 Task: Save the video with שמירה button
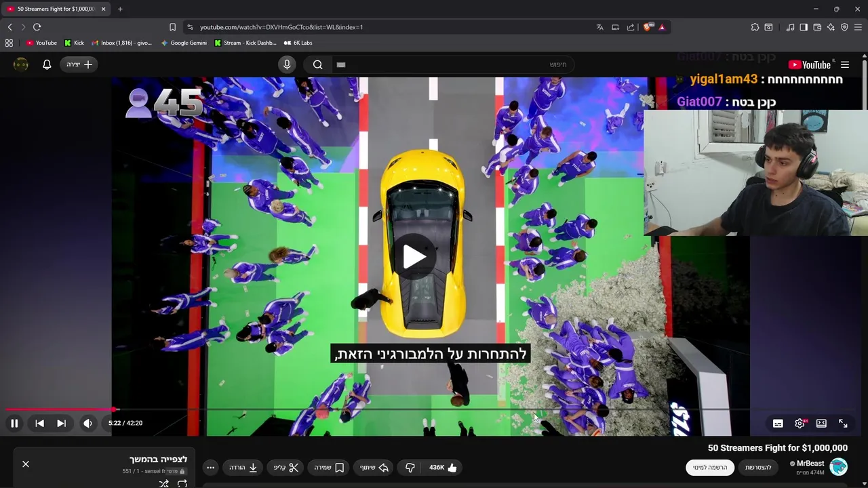point(330,468)
